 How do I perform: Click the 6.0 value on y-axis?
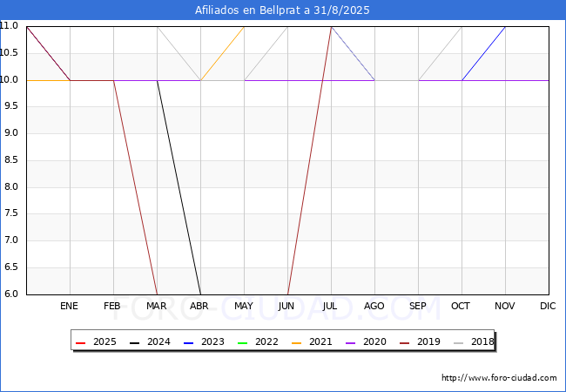coord(11,294)
